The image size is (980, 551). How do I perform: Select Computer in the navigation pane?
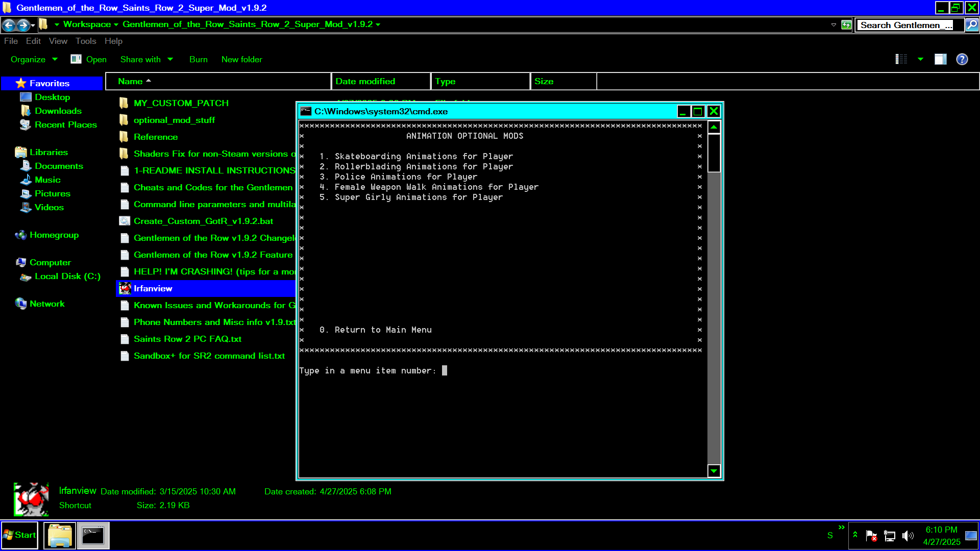(x=50, y=262)
